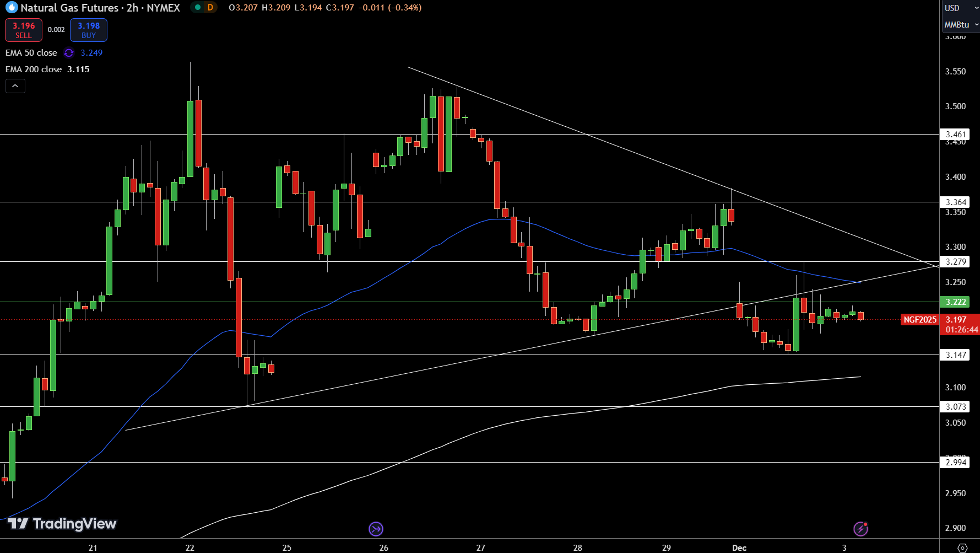
Task: Click the 3.198 BUY button
Action: [89, 30]
